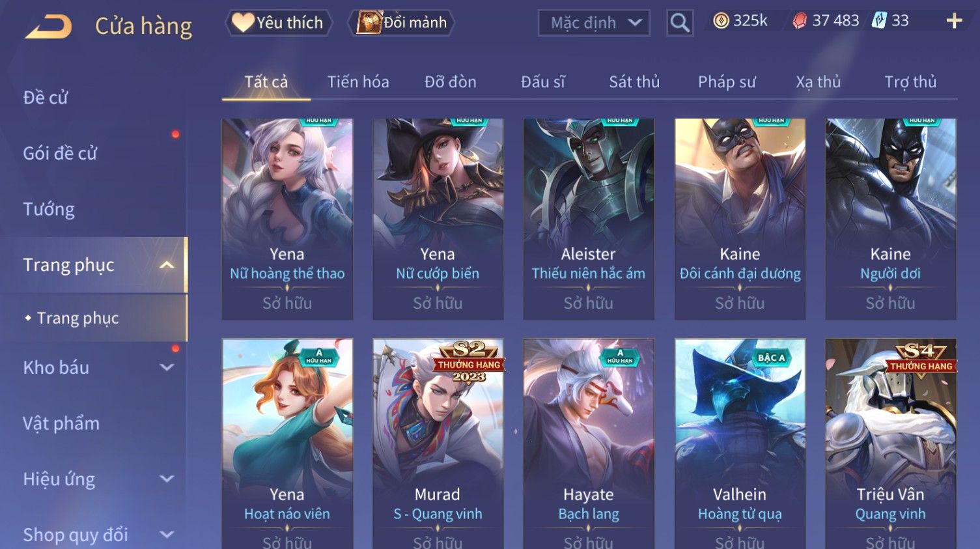Viewport: 980px width, 549px height.
Task: Tap the plus icon to add currency
Action: click(x=954, y=21)
